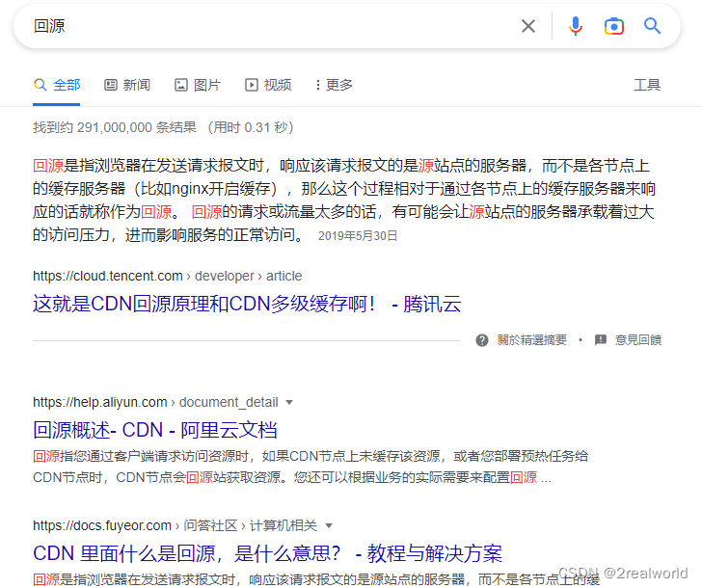This screenshot has width=702, height=588.
Task: Open the Tencent Cloud CDN回源原理 article link
Action: tap(247, 304)
